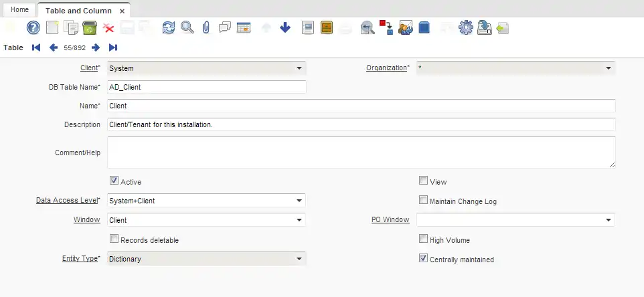Image resolution: width=644 pixels, height=297 pixels.
Task: Click the File Import icon with green arrow
Action: [x=503, y=28]
